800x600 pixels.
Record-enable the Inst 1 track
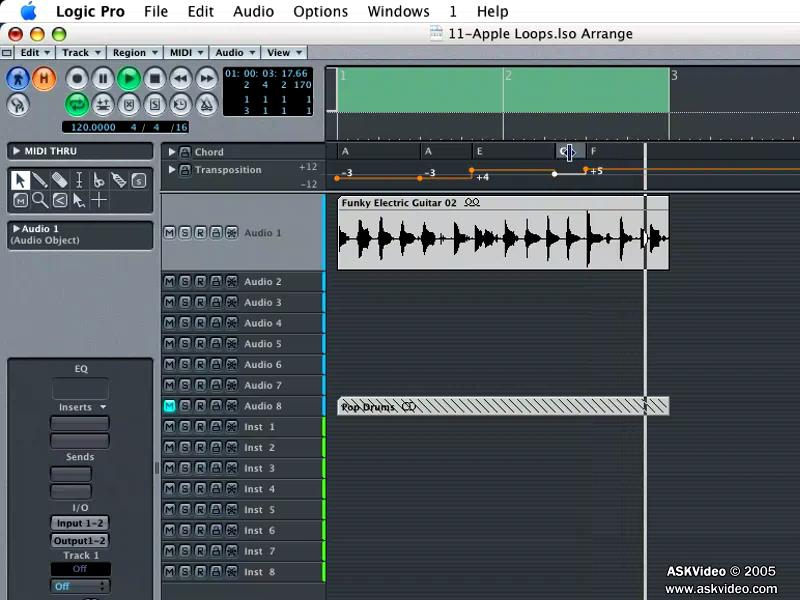click(x=201, y=427)
